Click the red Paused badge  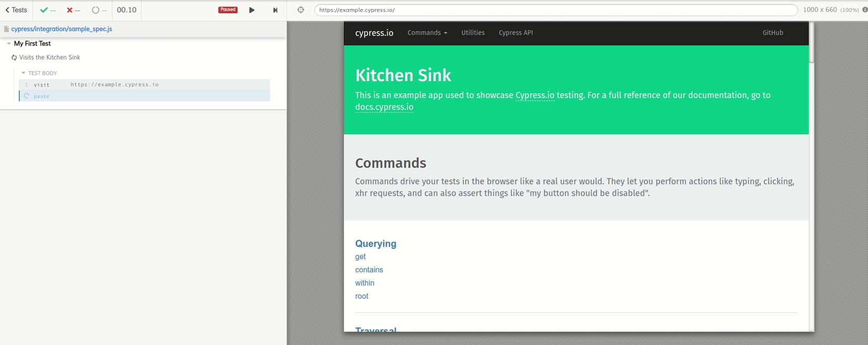click(228, 9)
